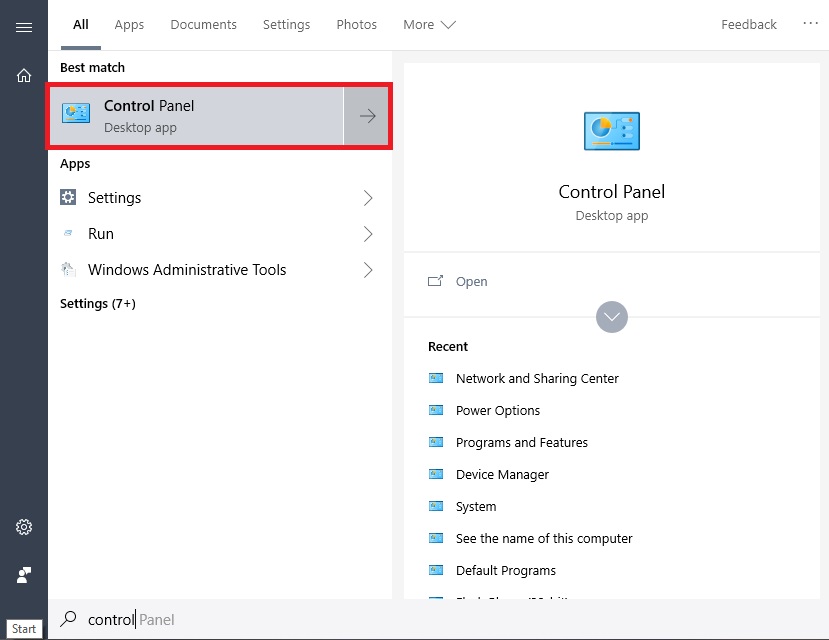Expand the chevron next to Run

click(368, 234)
